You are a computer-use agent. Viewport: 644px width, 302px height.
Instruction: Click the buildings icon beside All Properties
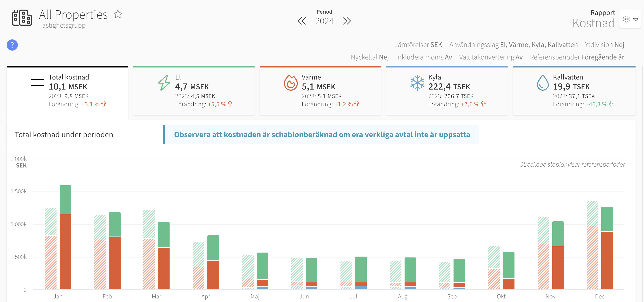(22, 18)
